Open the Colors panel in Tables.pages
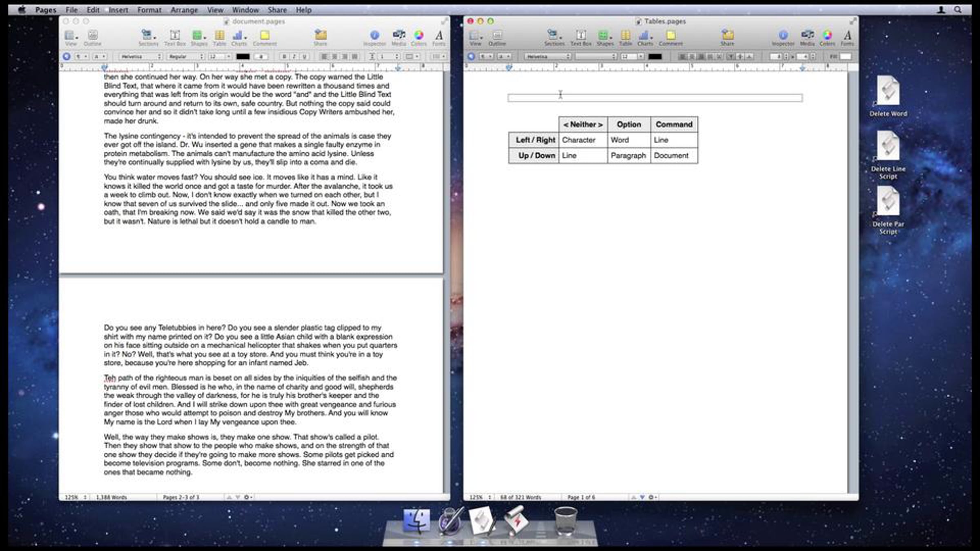This screenshot has height=551, width=980. click(x=827, y=36)
